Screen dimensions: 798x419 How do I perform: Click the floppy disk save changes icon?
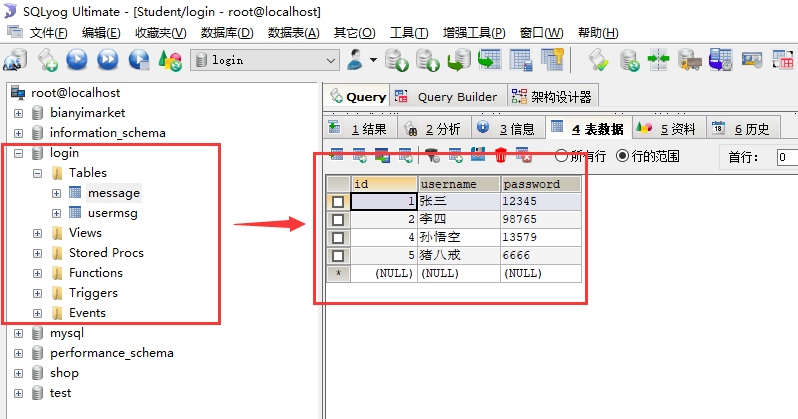pyautogui.click(x=477, y=155)
